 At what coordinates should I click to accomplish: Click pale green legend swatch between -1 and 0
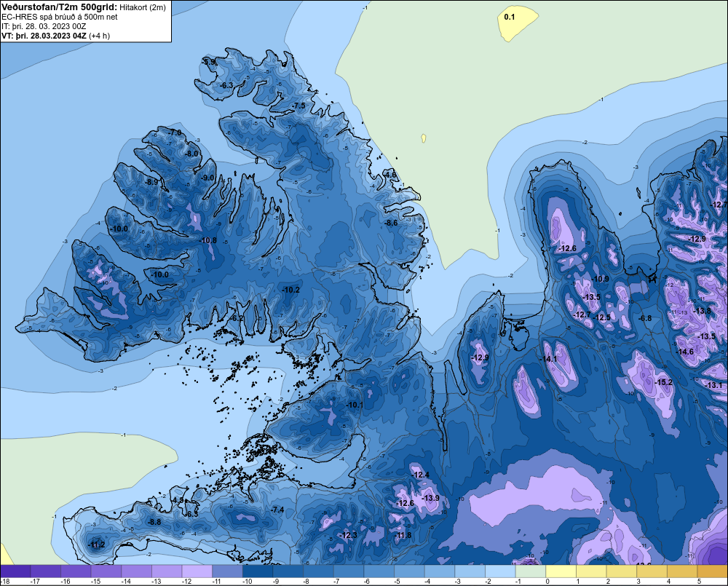click(x=531, y=571)
